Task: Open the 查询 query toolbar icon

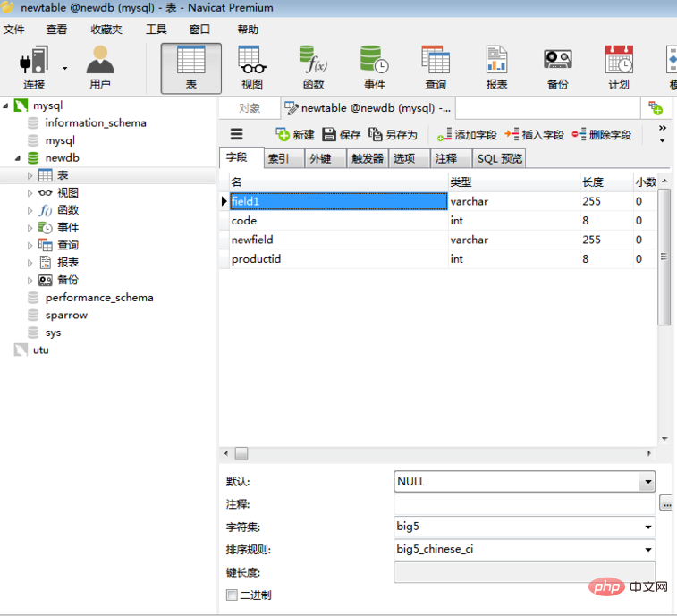Action: 436,67
